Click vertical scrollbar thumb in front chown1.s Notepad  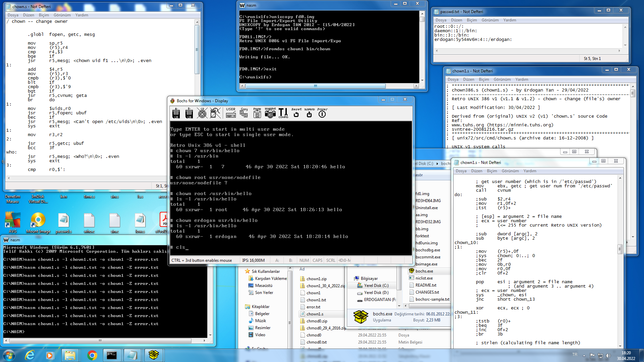tap(620, 249)
